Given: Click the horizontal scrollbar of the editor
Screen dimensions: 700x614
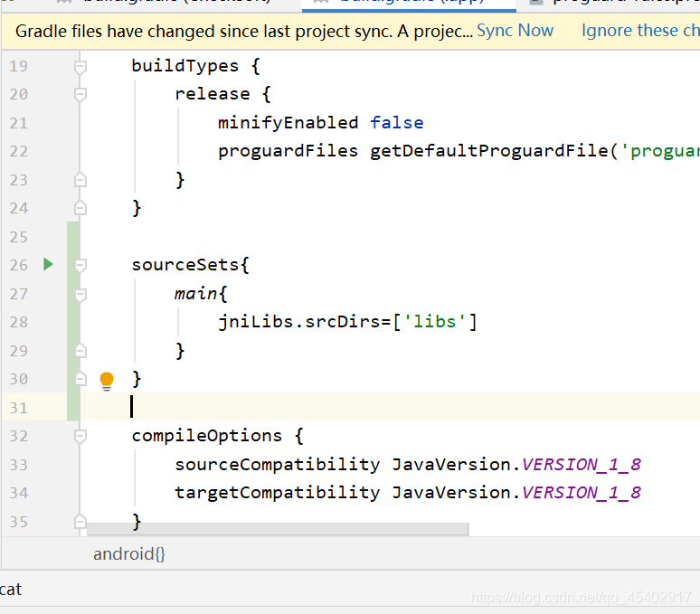Looking at the screenshot, I should 279,529.
